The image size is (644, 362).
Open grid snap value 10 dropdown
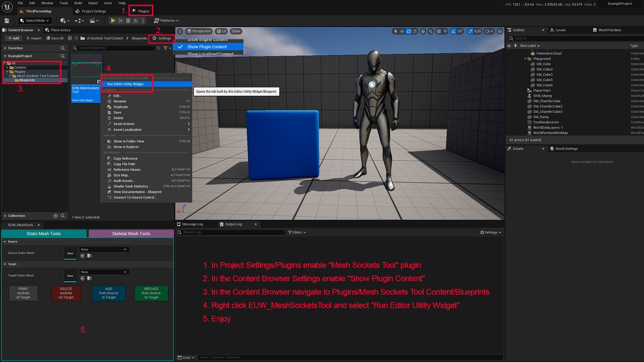point(445,31)
